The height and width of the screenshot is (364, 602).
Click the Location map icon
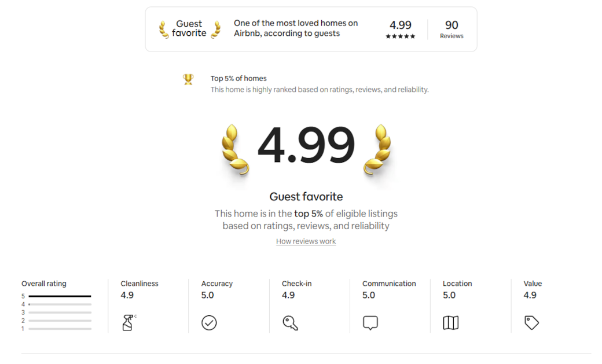(x=450, y=322)
